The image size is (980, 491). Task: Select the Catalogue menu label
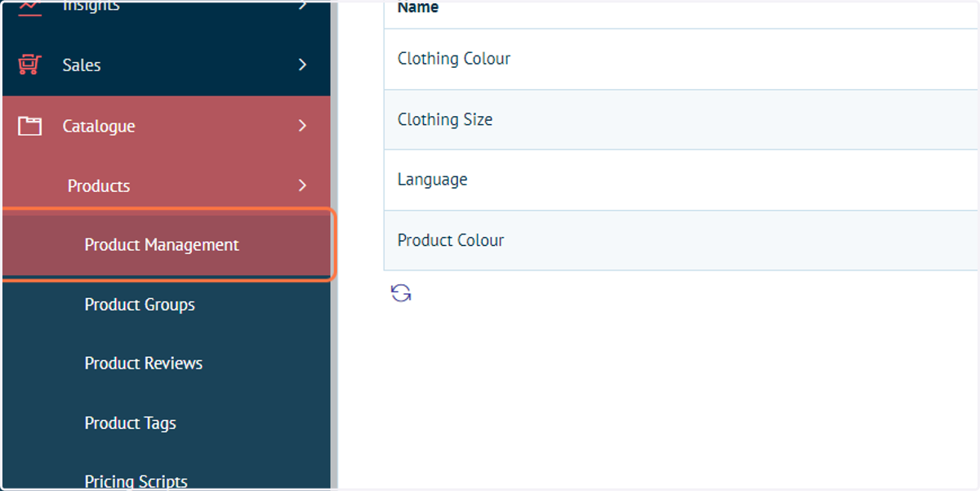click(x=99, y=127)
